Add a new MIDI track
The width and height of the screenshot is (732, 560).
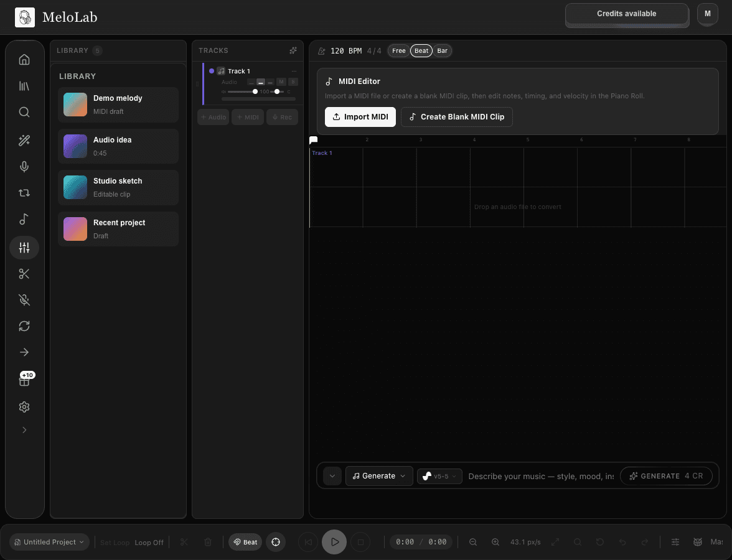(x=248, y=117)
